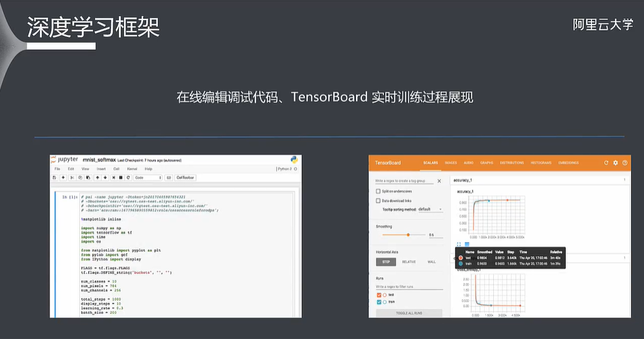Click the mnist_softmax notebook title
644x339 pixels.
coord(99,160)
